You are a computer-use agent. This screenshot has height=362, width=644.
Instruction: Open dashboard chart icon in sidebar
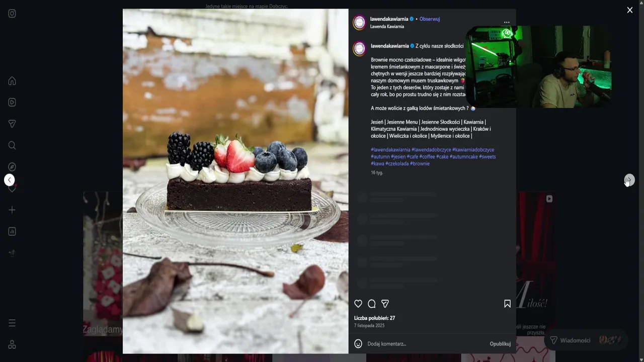(12, 231)
